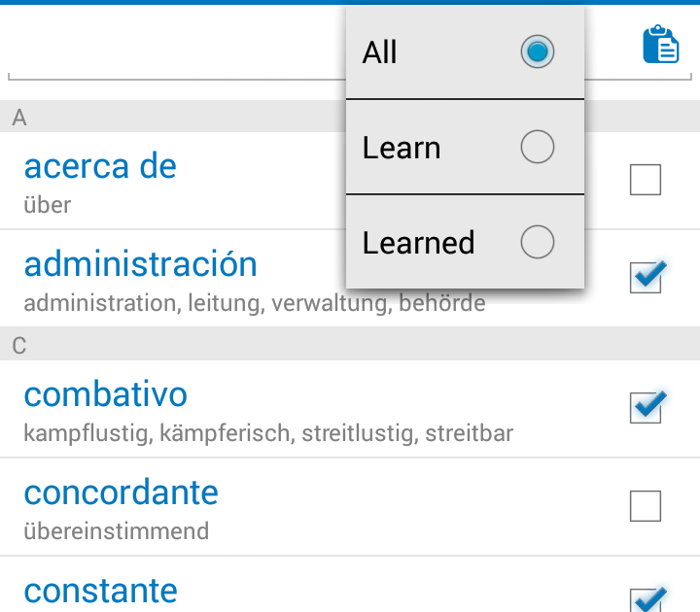Tap the clipboard icon at top right
The height and width of the screenshot is (612, 700).
pos(661,45)
